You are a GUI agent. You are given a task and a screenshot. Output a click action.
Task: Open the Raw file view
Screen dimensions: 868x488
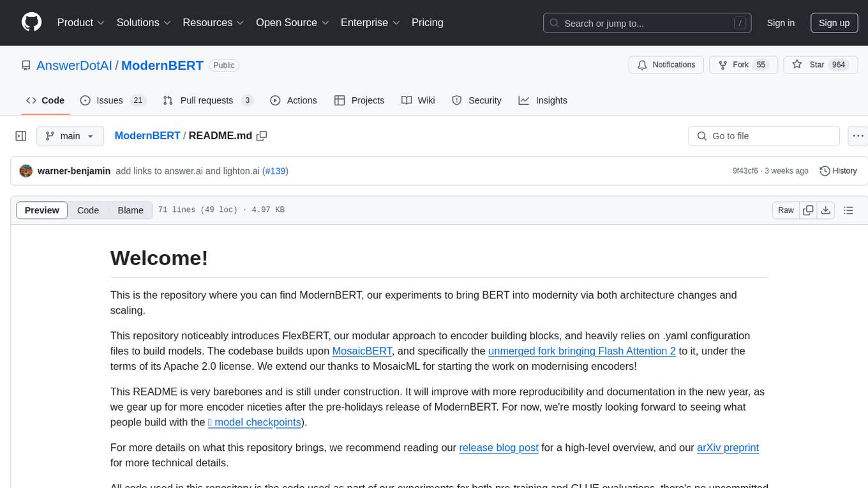click(786, 210)
